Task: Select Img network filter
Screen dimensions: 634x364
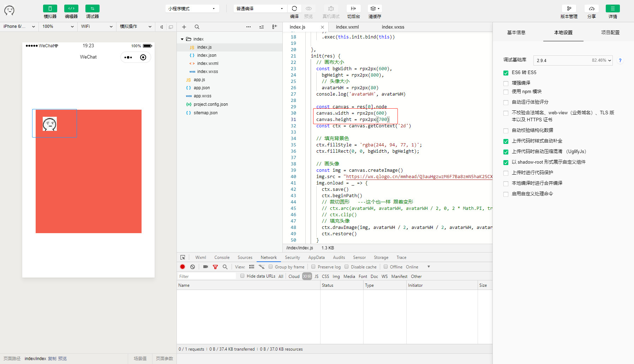Action: [336, 277]
